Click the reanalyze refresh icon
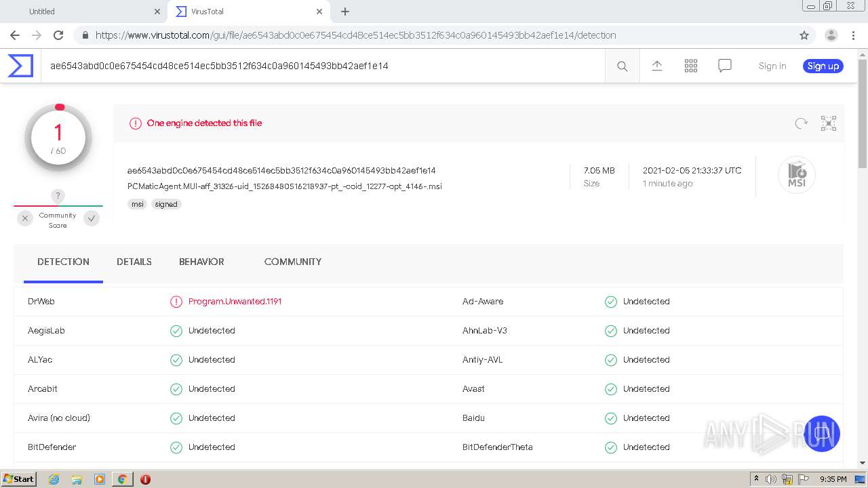The width and height of the screenshot is (868, 488). click(801, 123)
